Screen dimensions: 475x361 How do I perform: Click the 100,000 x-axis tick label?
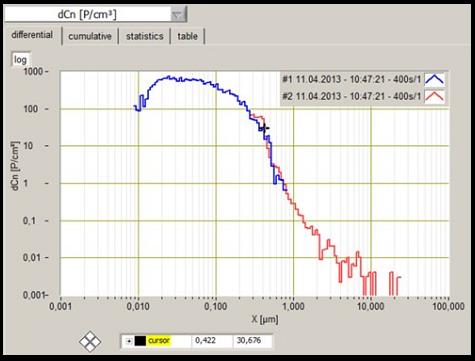tap(448, 306)
